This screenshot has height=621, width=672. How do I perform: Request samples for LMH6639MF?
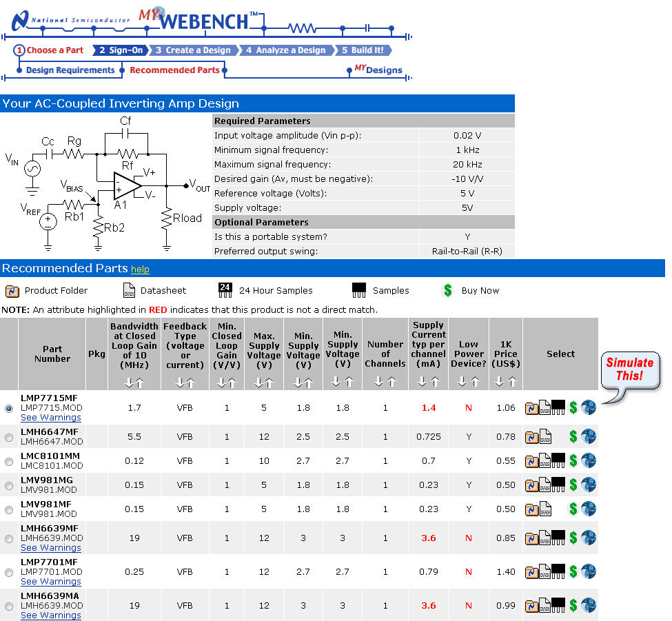558,538
